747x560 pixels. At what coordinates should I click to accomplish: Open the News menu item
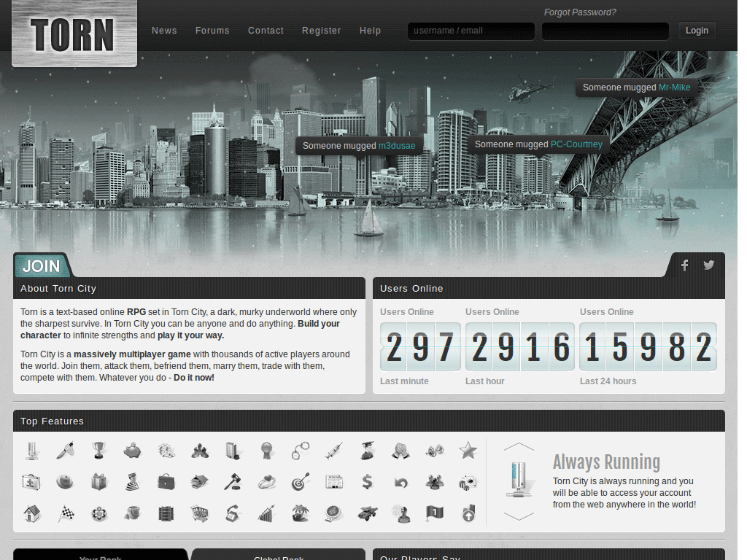(164, 31)
